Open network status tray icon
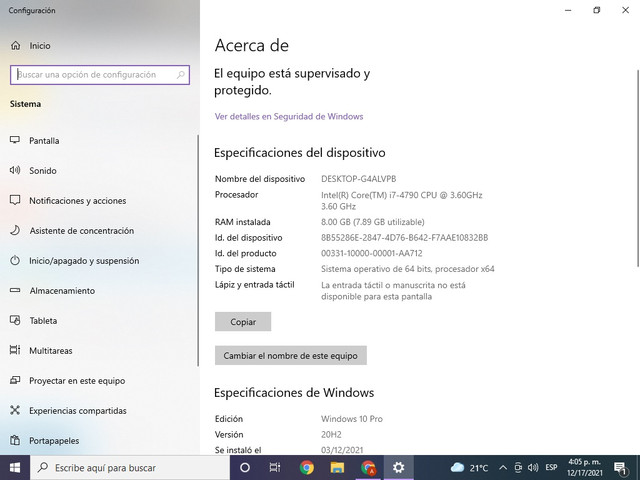640x480 pixels. (x=518, y=468)
